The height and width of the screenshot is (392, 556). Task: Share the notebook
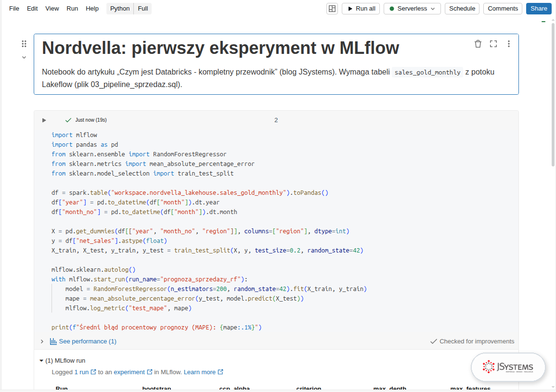pyautogui.click(x=539, y=9)
